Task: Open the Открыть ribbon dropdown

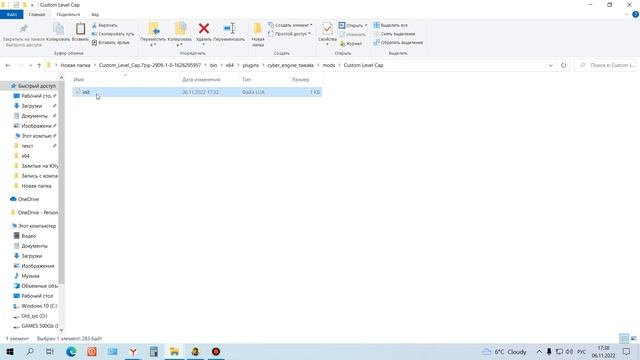Action: point(353,25)
